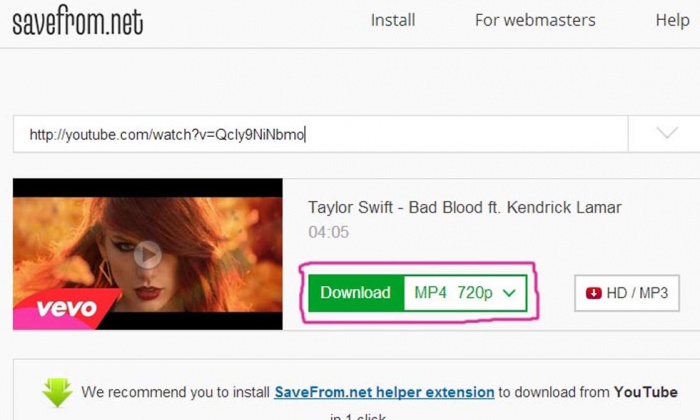
Task: Open the MP4 720p format dropdown
Action: 465,293
